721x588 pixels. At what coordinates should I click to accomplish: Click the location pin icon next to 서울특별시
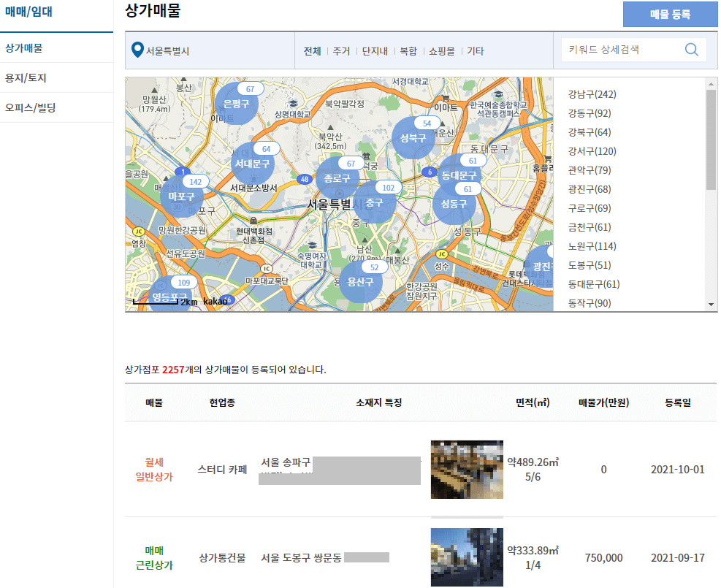pyautogui.click(x=137, y=50)
